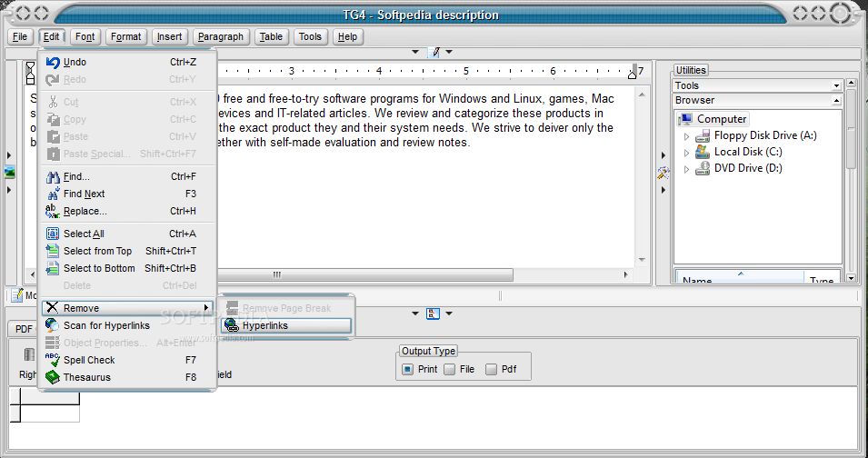The height and width of the screenshot is (458, 868).
Task: Open dropdown arrow right of layout icon
Action: click(449, 314)
